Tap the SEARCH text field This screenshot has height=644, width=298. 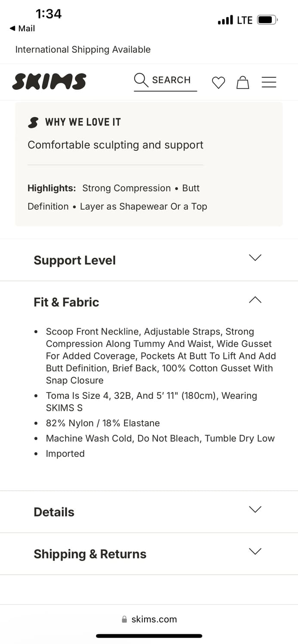[x=171, y=80]
